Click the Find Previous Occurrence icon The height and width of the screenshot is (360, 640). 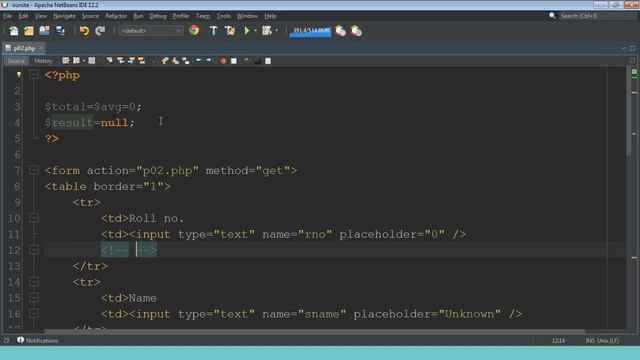(120, 61)
